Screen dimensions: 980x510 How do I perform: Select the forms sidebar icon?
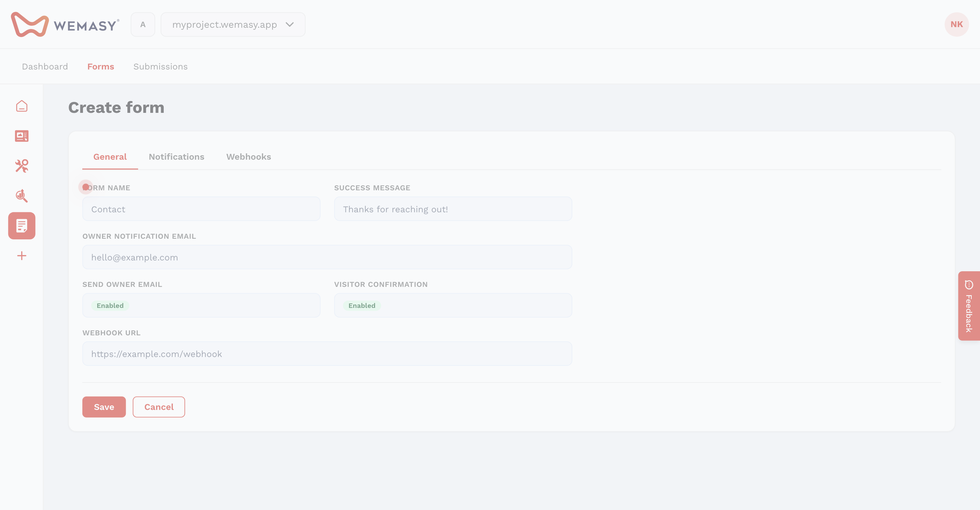point(22,226)
